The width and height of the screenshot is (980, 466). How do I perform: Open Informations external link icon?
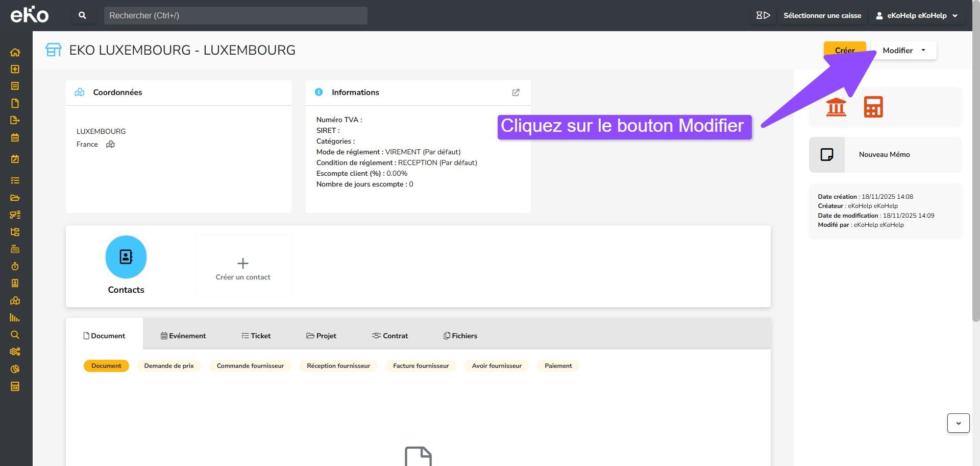pyautogui.click(x=516, y=92)
